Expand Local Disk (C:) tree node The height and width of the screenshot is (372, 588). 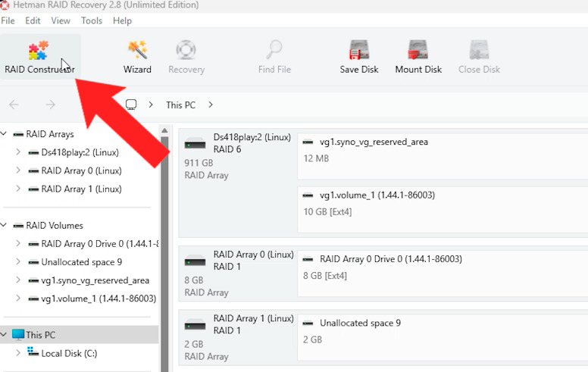pyautogui.click(x=18, y=353)
